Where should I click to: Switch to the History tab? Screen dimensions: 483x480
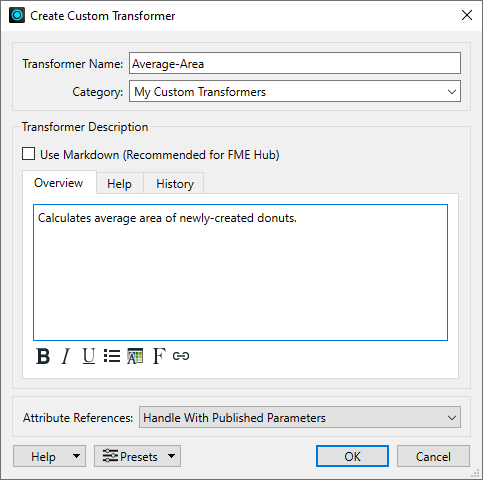[x=175, y=184]
